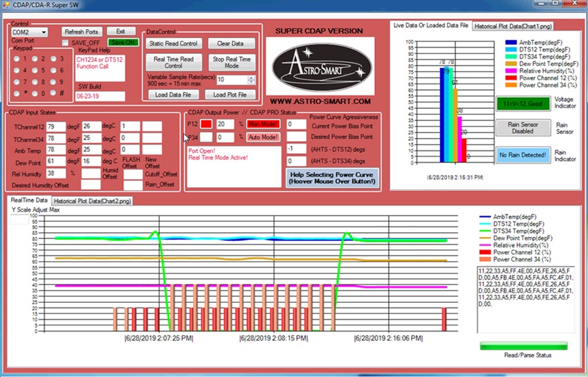This screenshot has height=377, width=588.
Task: Select keypad radio button 5
Action: click(35, 71)
